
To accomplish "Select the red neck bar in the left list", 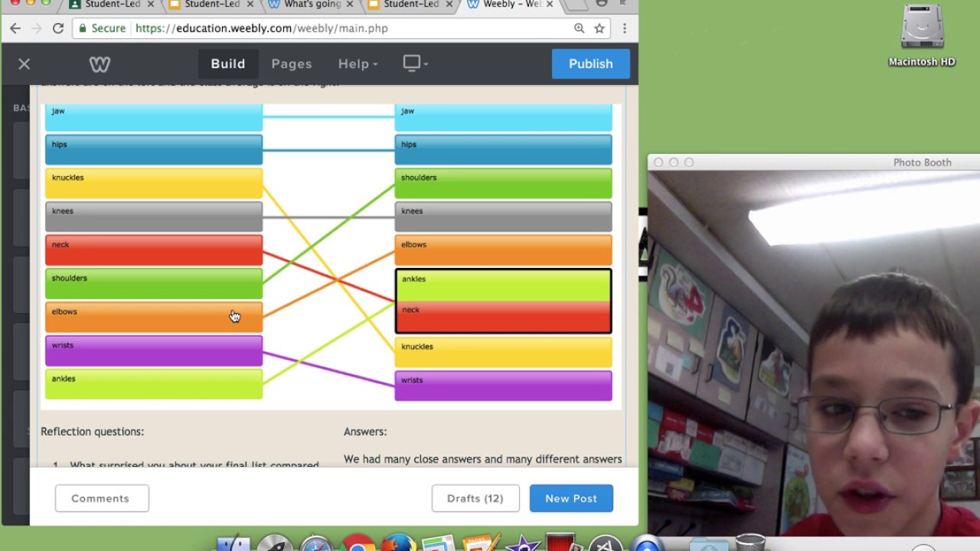I will coord(154,250).
